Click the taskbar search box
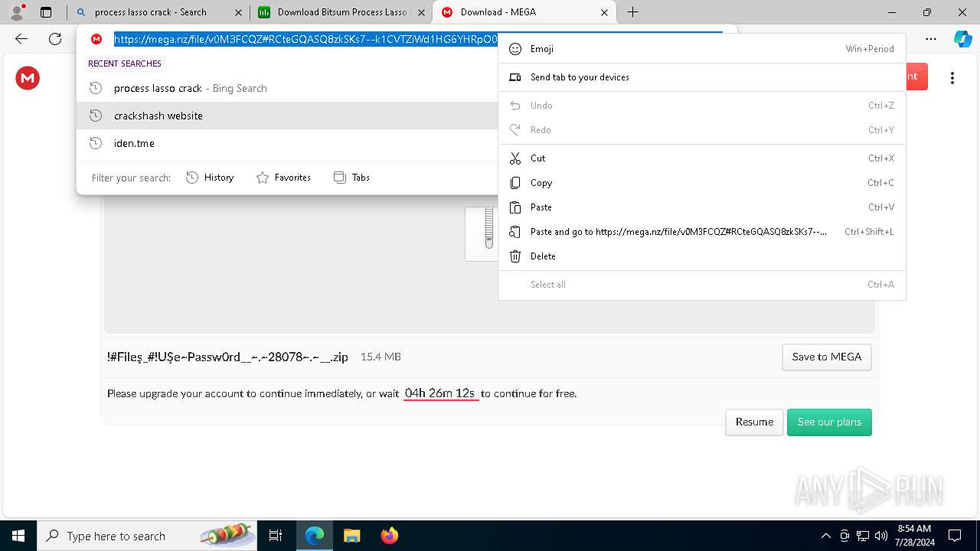 pyautogui.click(x=147, y=536)
